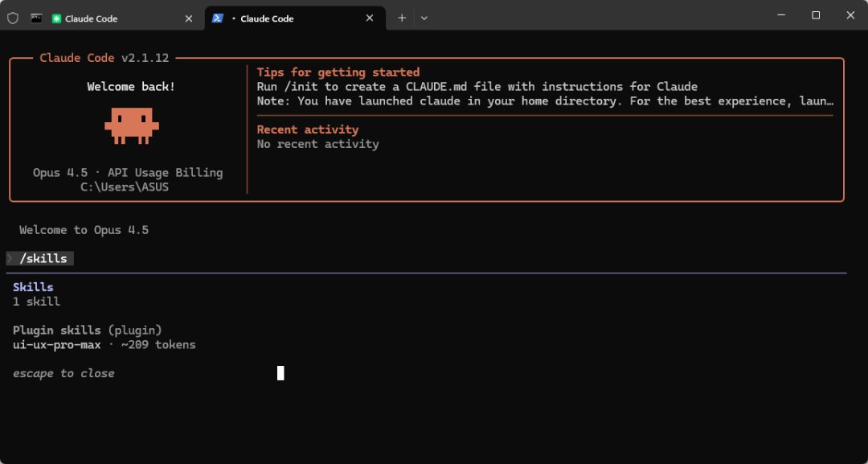Maximize the terminal window
868x464 pixels.
[816, 15]
